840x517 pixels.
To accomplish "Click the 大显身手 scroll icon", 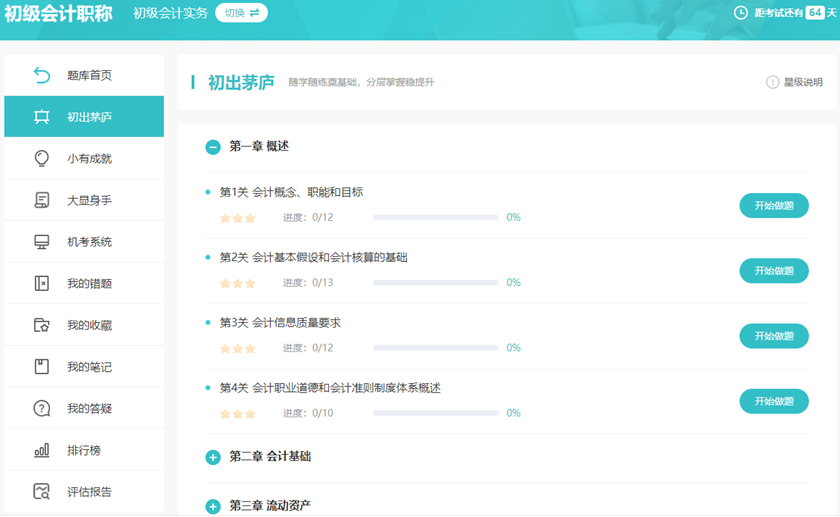I will pyautogui.click(x=41, y=200).
